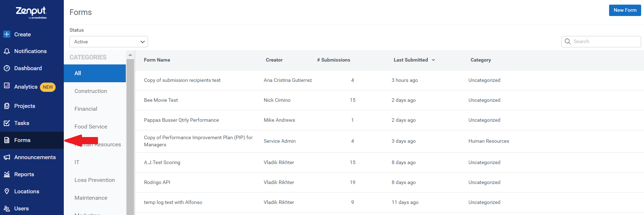Click the Create plus icon
This screenshot has height=215, width=644.
tap(7, 34)
